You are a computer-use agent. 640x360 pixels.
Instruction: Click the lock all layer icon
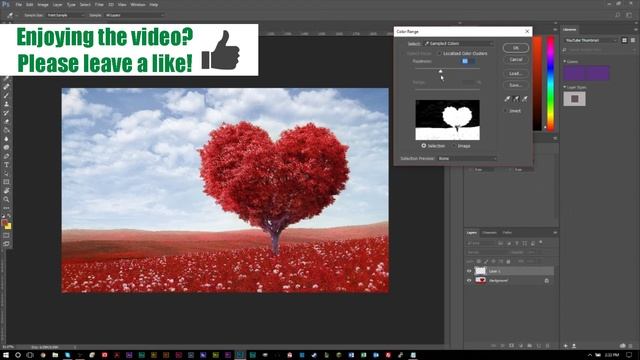coord(509,261)
